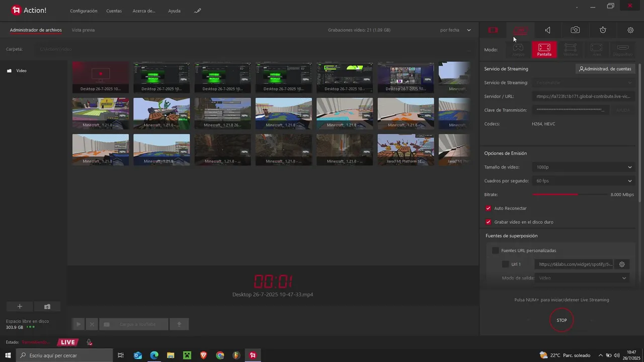Open Brave browser from the taskbar
This screenshot has height=362, width=644.
[x=204, y=355]
